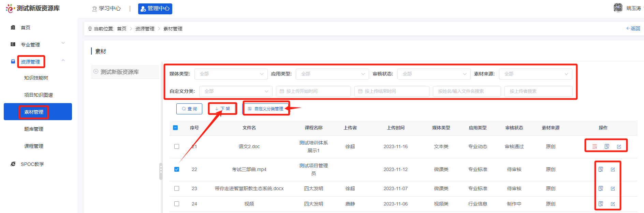Click the edit icon for 考试三部曲.mp4
This screenshot has height=213, width=644.
point(613,169)
